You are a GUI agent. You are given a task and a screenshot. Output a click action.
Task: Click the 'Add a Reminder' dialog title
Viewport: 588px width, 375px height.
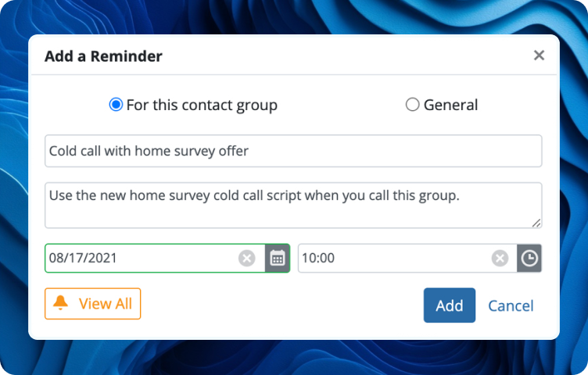(103, 56)
